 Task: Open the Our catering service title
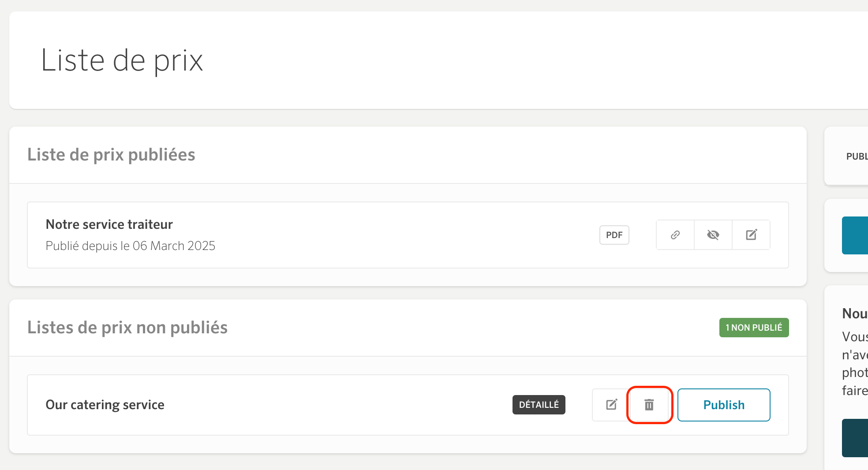click(x=105, y=405)
